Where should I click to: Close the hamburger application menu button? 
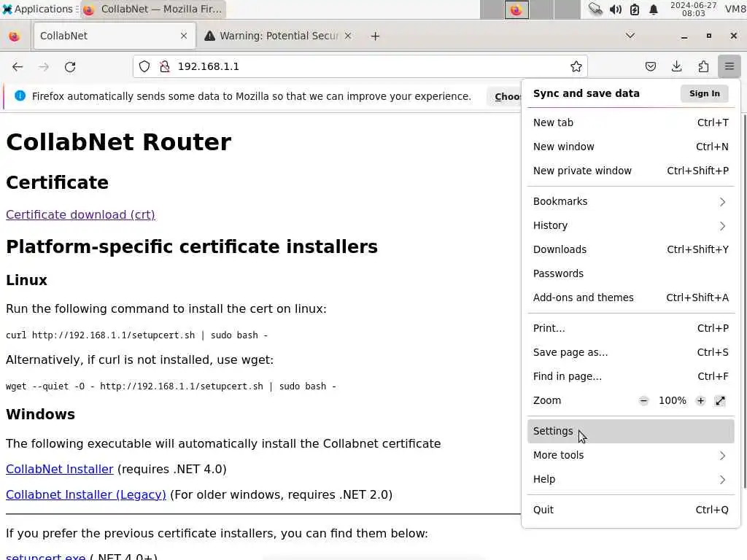click(729, 66)
